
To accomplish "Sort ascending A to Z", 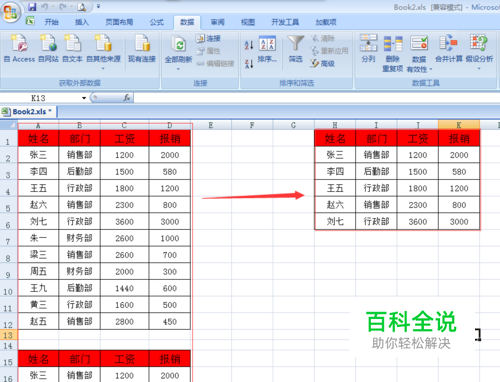I will click(249, 45).
